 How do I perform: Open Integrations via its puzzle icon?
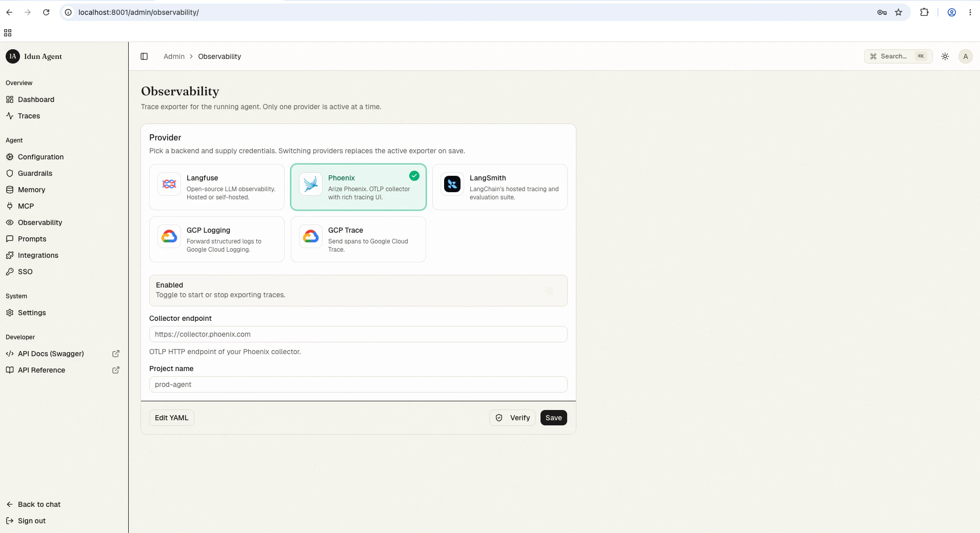10,255
